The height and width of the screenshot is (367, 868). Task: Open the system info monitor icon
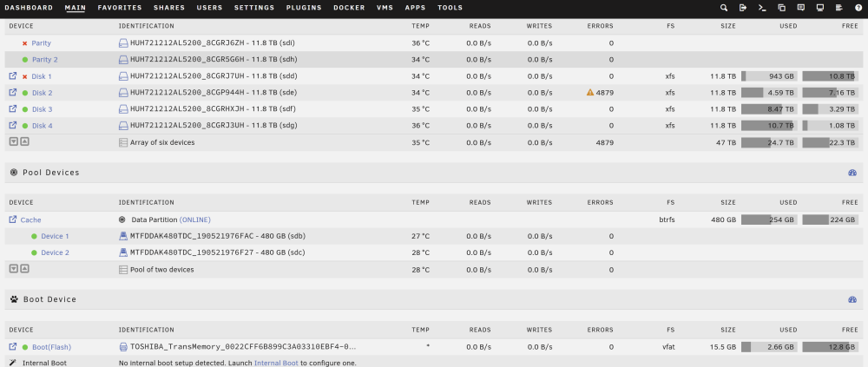[x=820, y=8]
